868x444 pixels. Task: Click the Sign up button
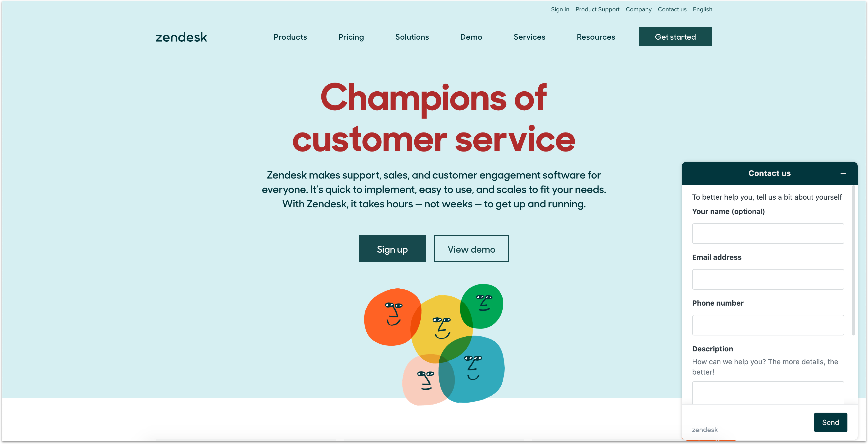pyautogui.click(x=392, y=248)
